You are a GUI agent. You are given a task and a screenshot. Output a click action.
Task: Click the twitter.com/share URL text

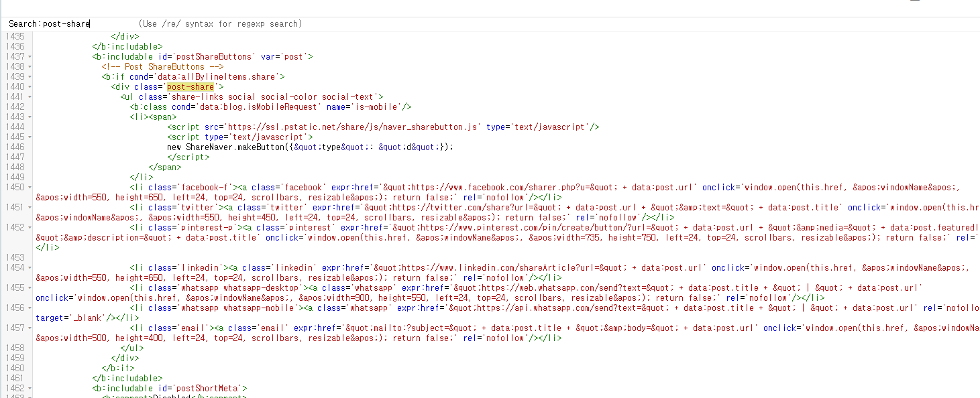tap(468, 207)
